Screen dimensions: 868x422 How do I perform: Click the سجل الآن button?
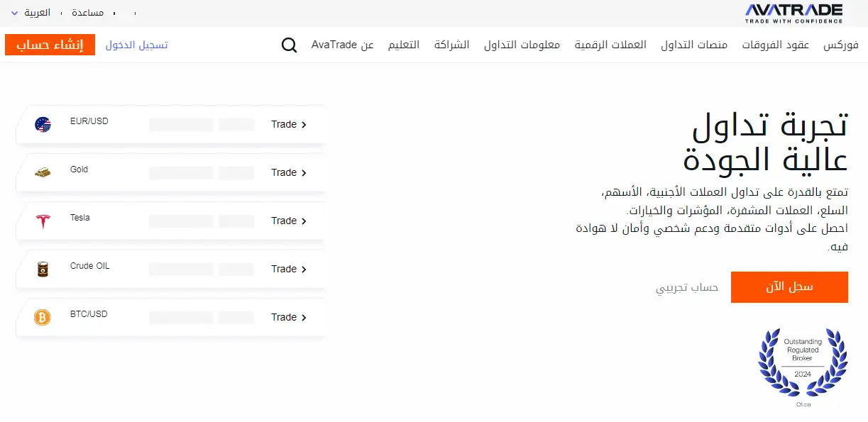coord(789,287)
